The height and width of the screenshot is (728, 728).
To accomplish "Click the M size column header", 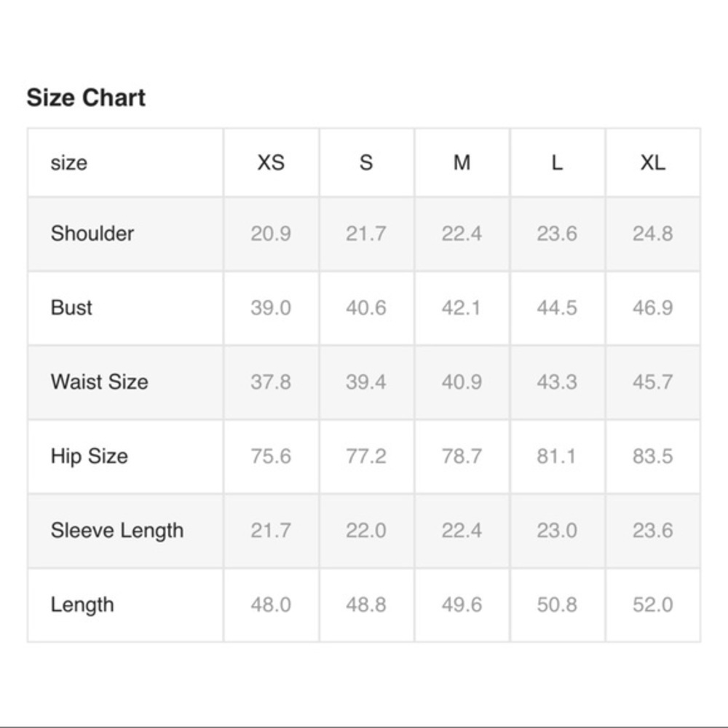I will 462,162.
